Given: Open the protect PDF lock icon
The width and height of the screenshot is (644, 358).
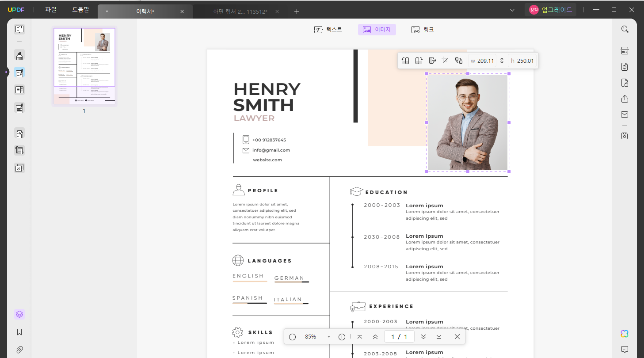Looking at the screenshot, I should (x=625, y=83).
